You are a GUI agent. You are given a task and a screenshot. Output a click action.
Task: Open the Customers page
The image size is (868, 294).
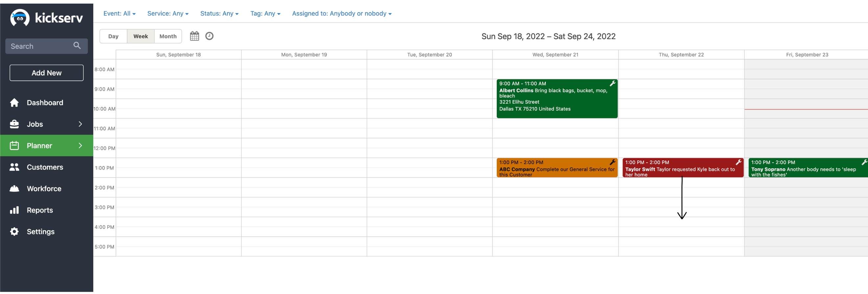coord(45,167)
